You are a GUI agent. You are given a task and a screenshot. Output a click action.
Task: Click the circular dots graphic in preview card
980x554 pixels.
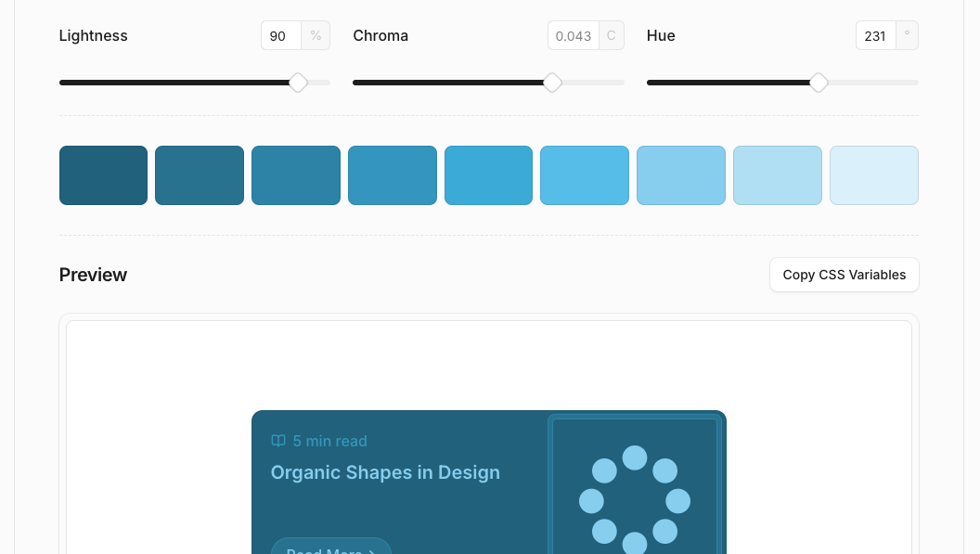[635, 501]
